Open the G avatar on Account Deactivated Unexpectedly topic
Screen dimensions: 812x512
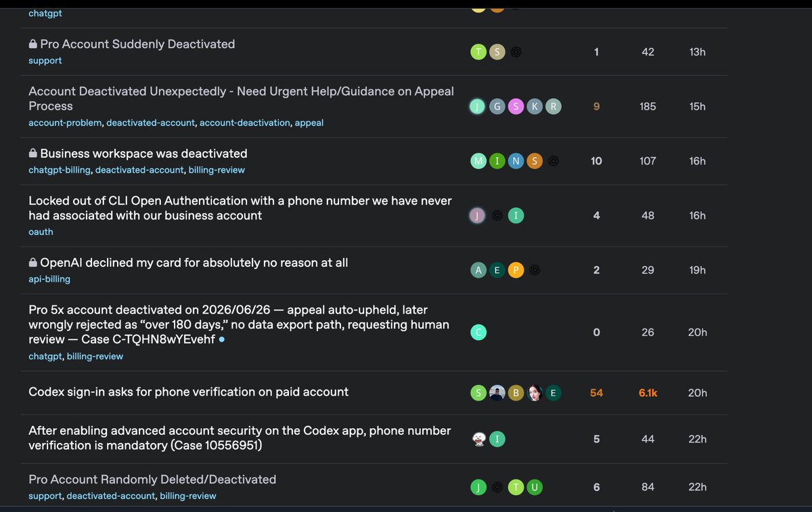(497, 106)
